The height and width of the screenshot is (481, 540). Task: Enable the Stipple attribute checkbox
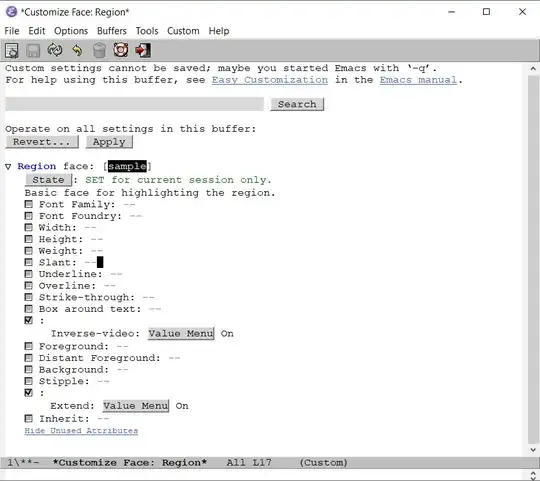[29, 381]
